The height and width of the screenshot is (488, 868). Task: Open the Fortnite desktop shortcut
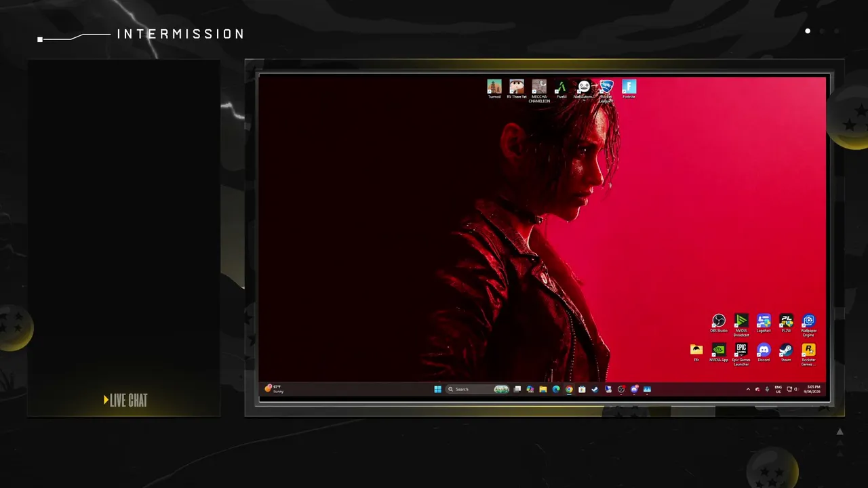coord(629,89)
